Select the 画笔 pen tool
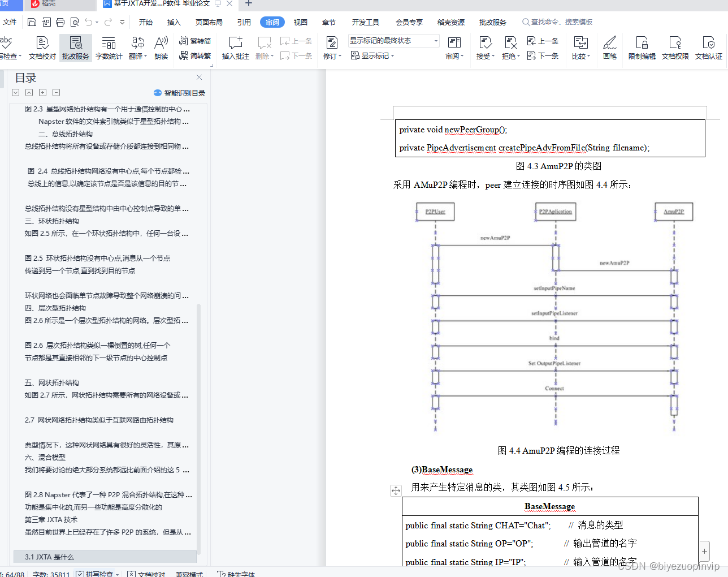Screen dimensions: 728x577 click(610, 48)
